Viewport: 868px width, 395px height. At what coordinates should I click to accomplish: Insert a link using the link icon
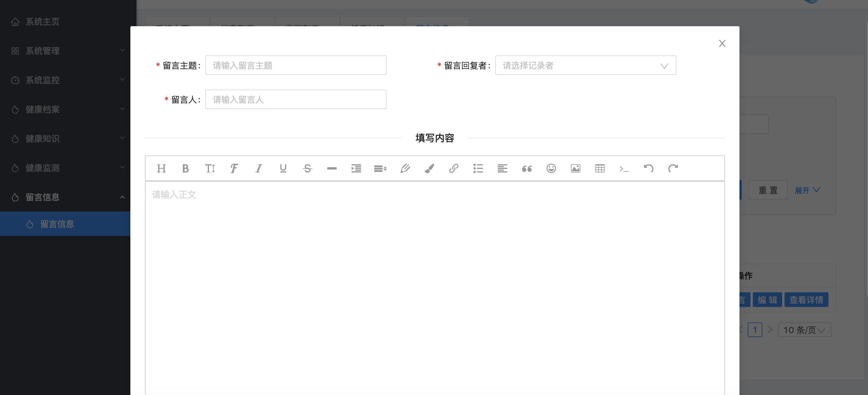454,168
